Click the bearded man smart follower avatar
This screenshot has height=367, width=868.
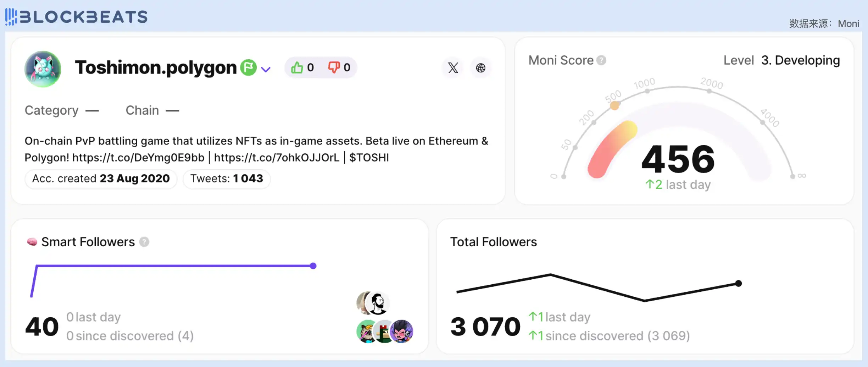(378, 303)
